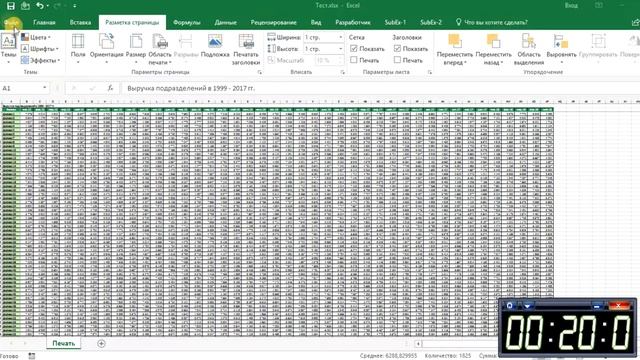Enable Печать under Заголовки headings
The height and width of the screenshot is (360, 640).
pyautogui.click(x=397, y=60)
